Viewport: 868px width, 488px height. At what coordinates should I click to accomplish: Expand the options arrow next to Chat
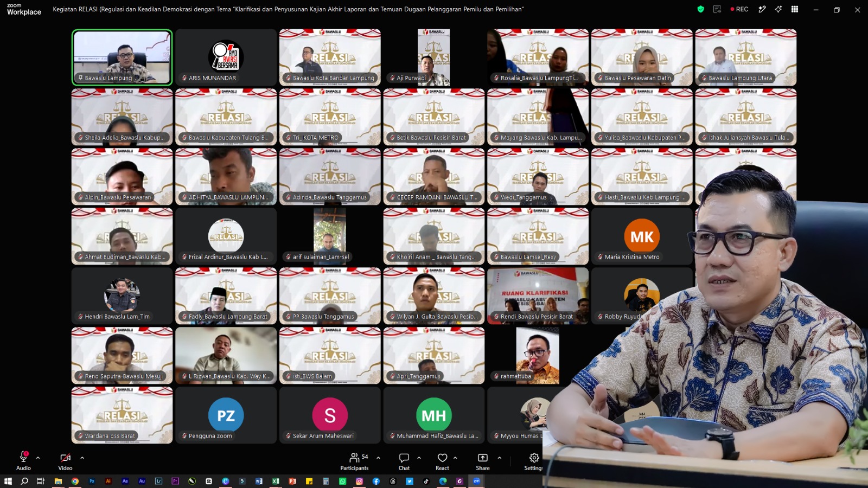419,458
